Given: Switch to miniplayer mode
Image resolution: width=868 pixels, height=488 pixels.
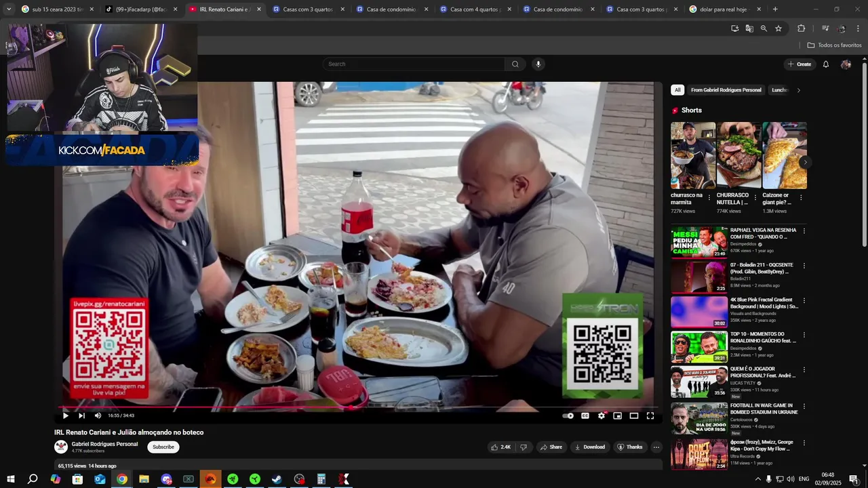Looking at the screenshot, I should click(x=618, y=415).
